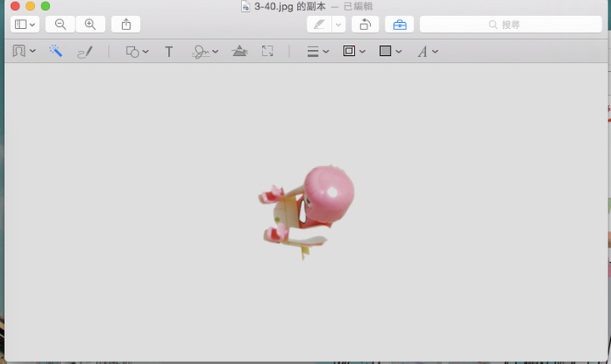Toggle the Markup toolbox button
Screen dimensions: 611x364
399,25
